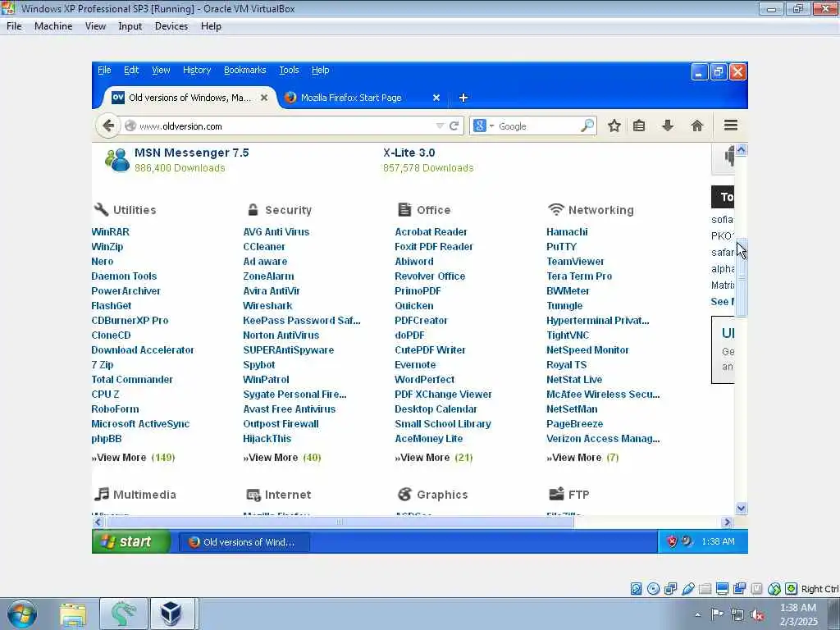The width and height of the screenshot is (840, 630).
Task: Click the USB plug indicator in VirtualBox
Action: (688, 589)
